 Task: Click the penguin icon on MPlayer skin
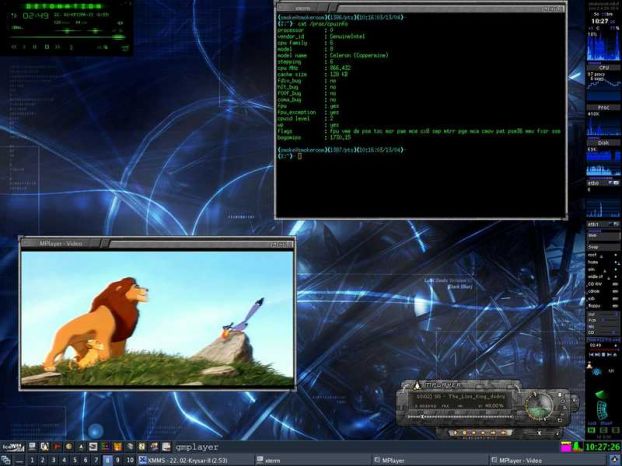click(x=417, y=385)
